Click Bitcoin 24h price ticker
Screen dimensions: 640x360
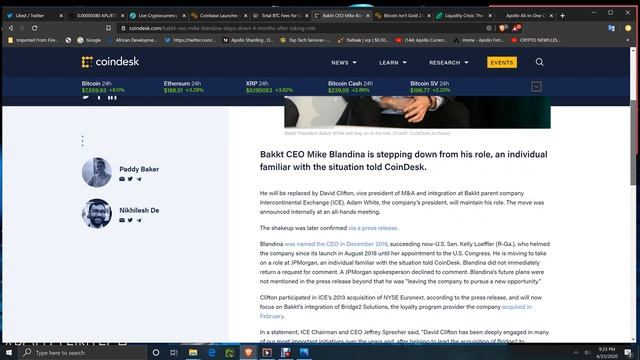[x=103, y=87]
